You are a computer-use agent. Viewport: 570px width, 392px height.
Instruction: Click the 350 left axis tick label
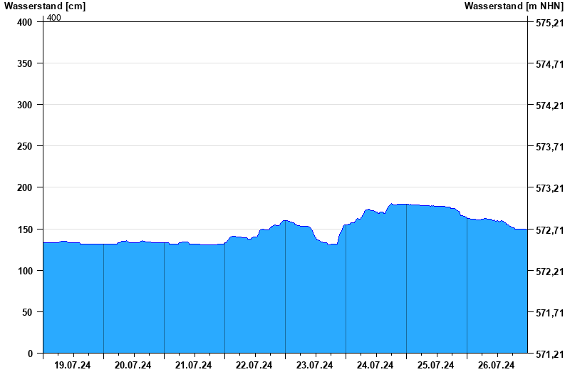[x=25, y=63]
